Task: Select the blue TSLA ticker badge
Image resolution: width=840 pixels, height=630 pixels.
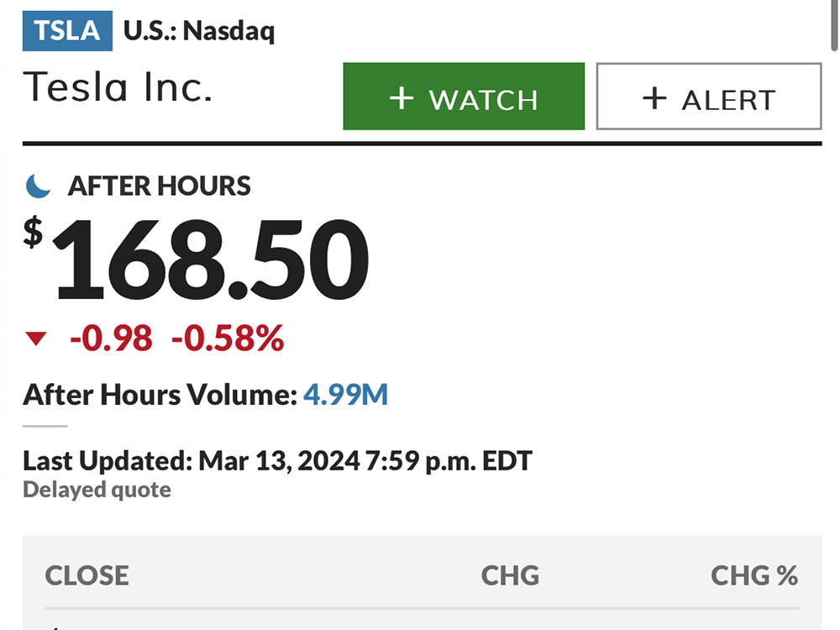Action: pos(66,29)
